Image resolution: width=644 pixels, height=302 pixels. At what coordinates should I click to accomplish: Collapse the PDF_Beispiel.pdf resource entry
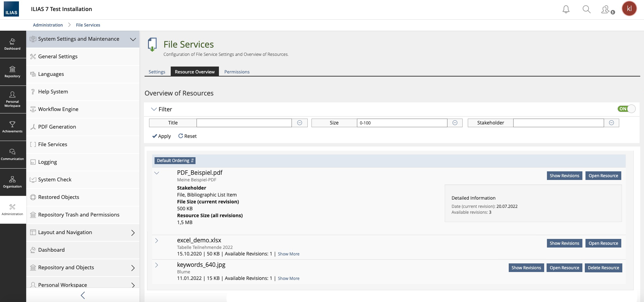tap(157, 173)
